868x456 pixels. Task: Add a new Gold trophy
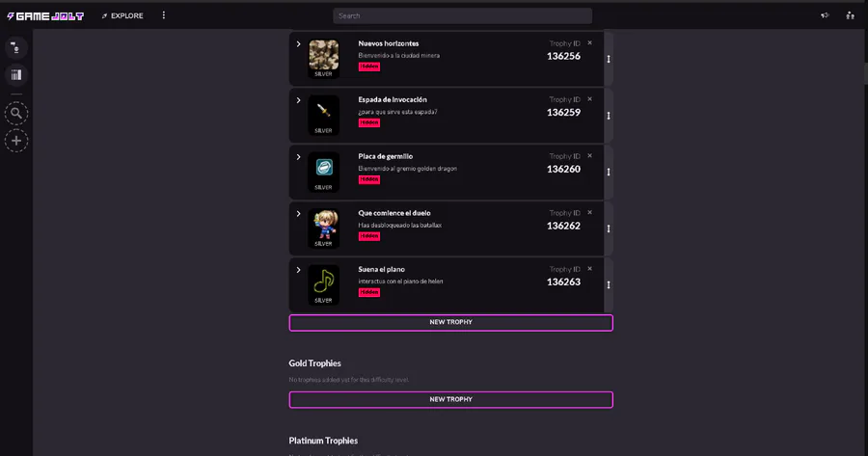[450, 399]
